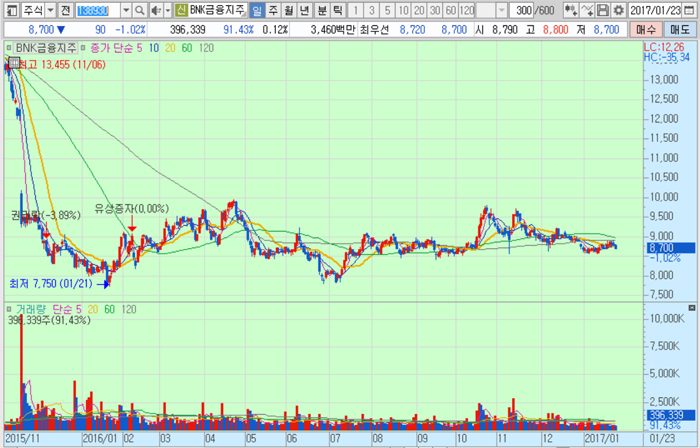Switch to weekly (주) chart period

coord(273,10)
